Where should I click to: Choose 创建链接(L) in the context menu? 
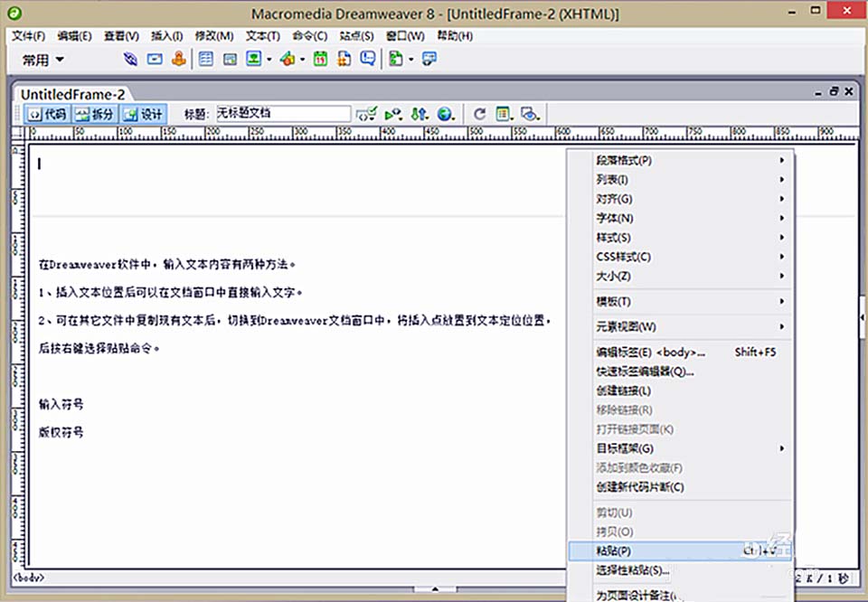[623, 390]
